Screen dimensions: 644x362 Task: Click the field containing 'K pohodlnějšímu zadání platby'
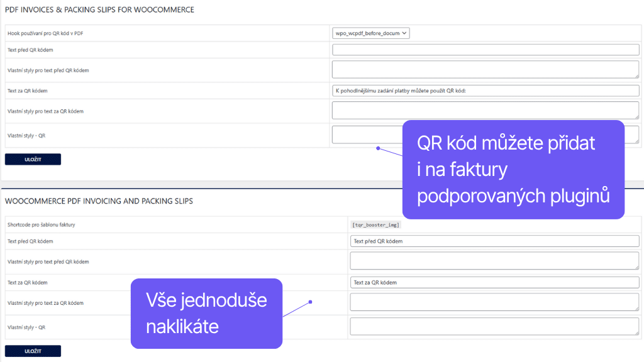point(485,90)
